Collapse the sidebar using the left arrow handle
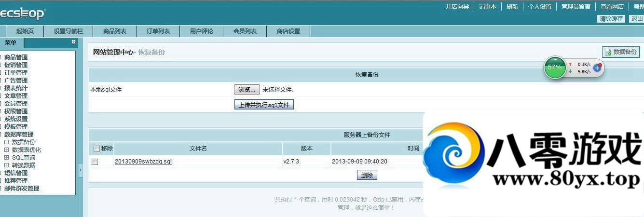644x217 pixels. (x=80, y=170)
